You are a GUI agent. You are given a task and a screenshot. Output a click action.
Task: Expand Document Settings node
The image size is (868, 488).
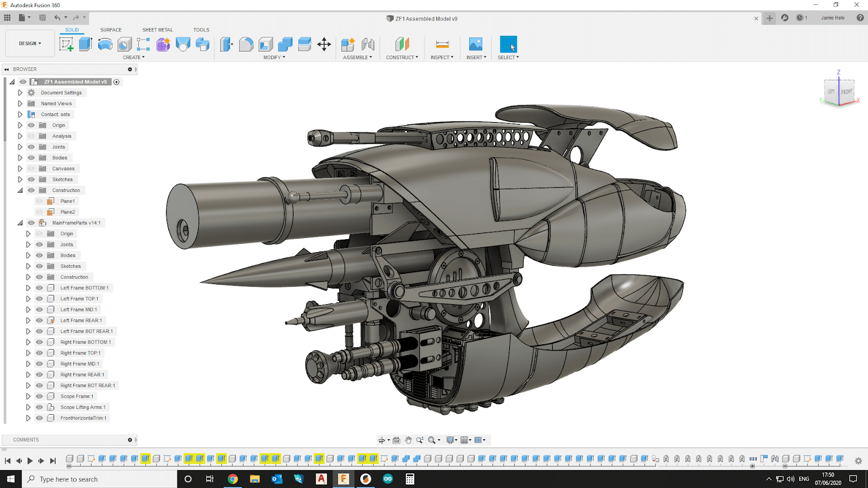tap(20, 93)
